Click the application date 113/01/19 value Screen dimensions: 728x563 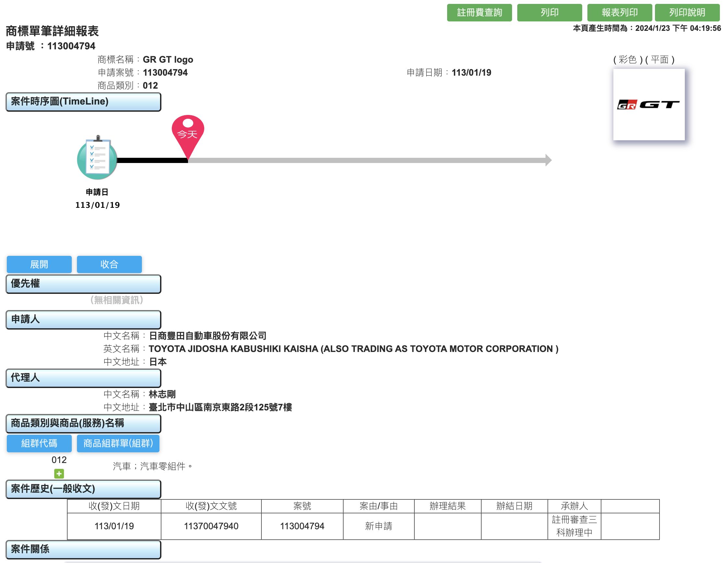click(x=471, y=73)
